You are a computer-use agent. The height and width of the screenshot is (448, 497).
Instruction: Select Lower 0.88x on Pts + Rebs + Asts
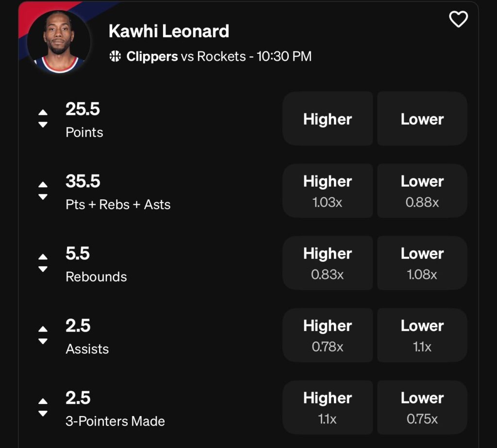[x=422, y=191]
